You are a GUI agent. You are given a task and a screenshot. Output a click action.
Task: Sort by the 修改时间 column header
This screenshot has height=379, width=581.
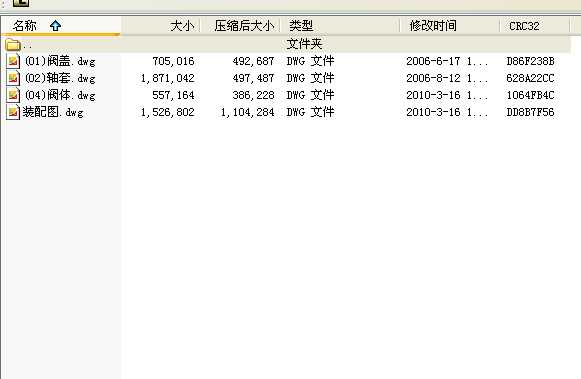click(x=450, y=26)
